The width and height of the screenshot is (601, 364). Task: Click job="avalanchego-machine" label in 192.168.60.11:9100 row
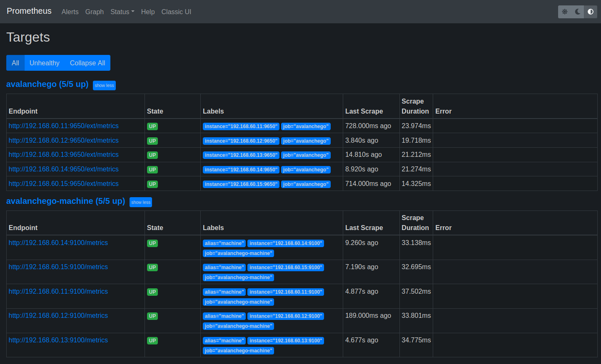click(239, 302)
